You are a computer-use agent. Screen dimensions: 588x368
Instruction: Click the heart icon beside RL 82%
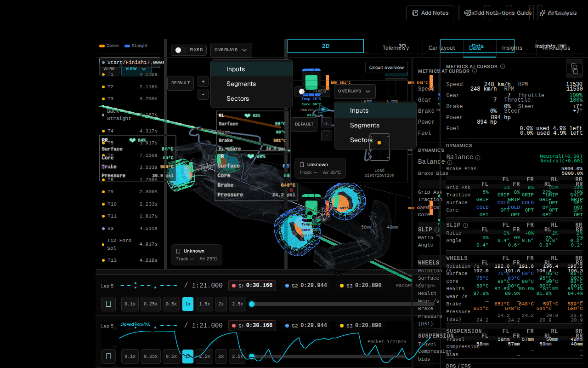pos(248,116)
